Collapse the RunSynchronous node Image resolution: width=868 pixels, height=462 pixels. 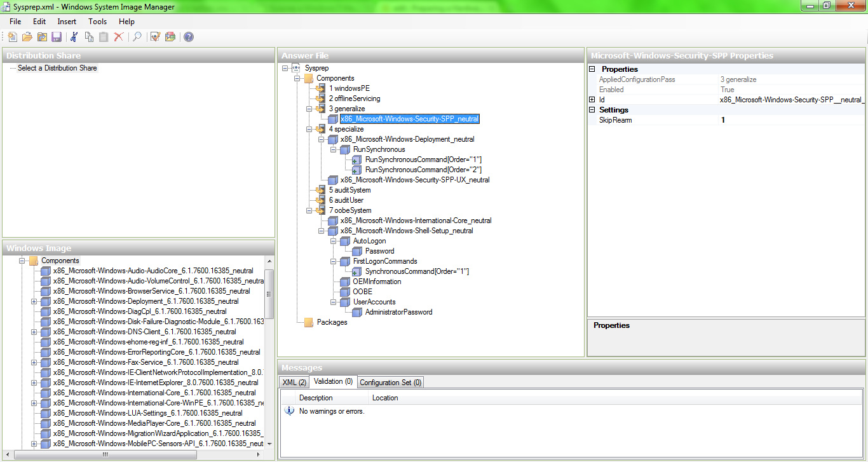pos(334,149)
